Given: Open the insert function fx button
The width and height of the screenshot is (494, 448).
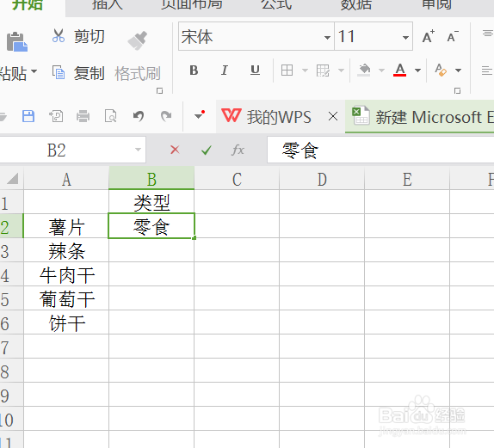Looking at the screenshot, I should 238,150.
